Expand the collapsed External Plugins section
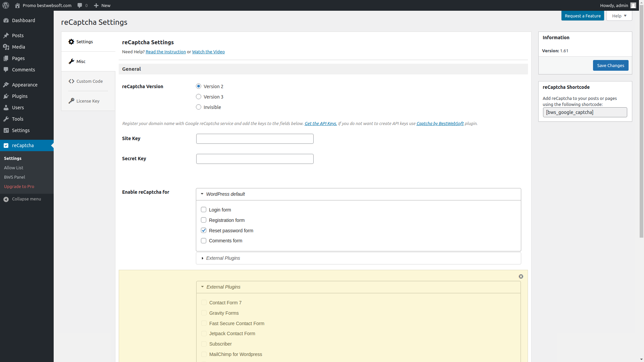The width and height of the screenshot is (644, 362). click(203, 258)
